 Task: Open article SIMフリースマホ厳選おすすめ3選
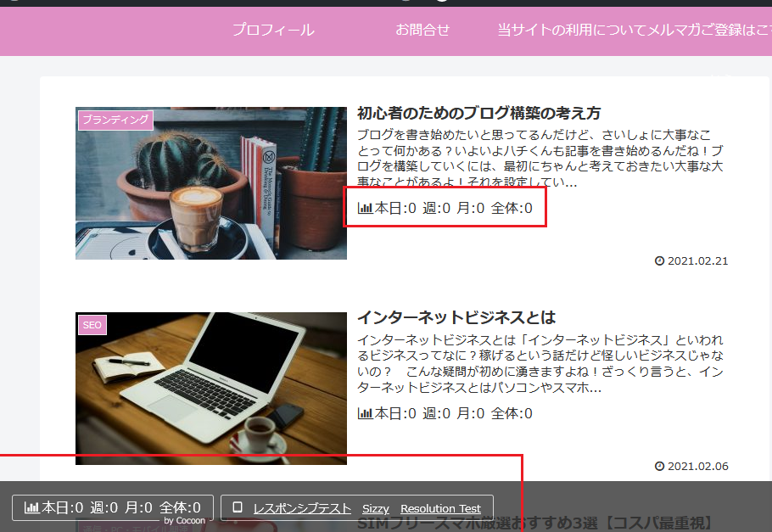(534, 524)
